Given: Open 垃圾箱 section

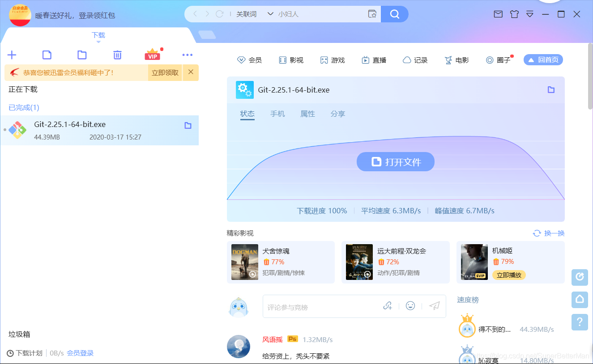Looking at the screenshot, I should 20,334.
